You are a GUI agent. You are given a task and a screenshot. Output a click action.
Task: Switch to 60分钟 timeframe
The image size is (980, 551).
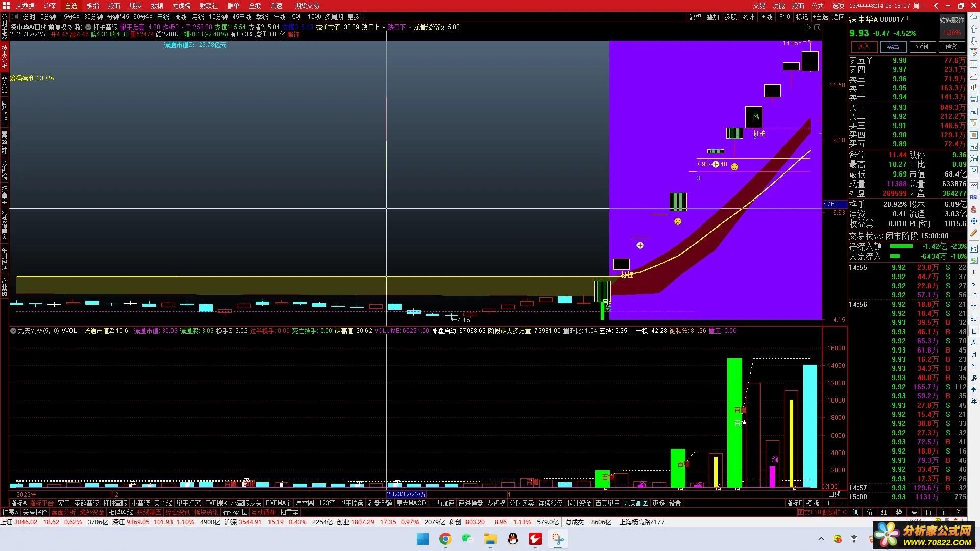pos(142,17)
